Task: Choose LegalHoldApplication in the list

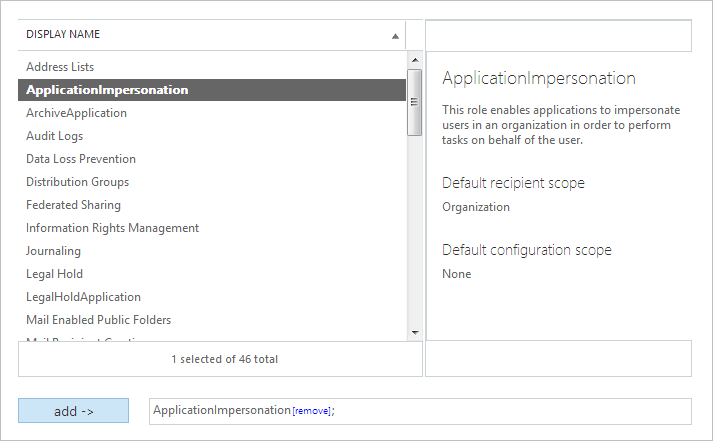Action: (83, 297)
